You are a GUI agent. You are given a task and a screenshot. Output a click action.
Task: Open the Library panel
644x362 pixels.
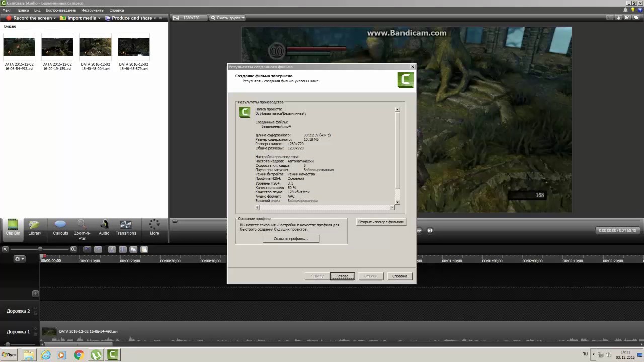pyautogui.click(x=35, y=227)
